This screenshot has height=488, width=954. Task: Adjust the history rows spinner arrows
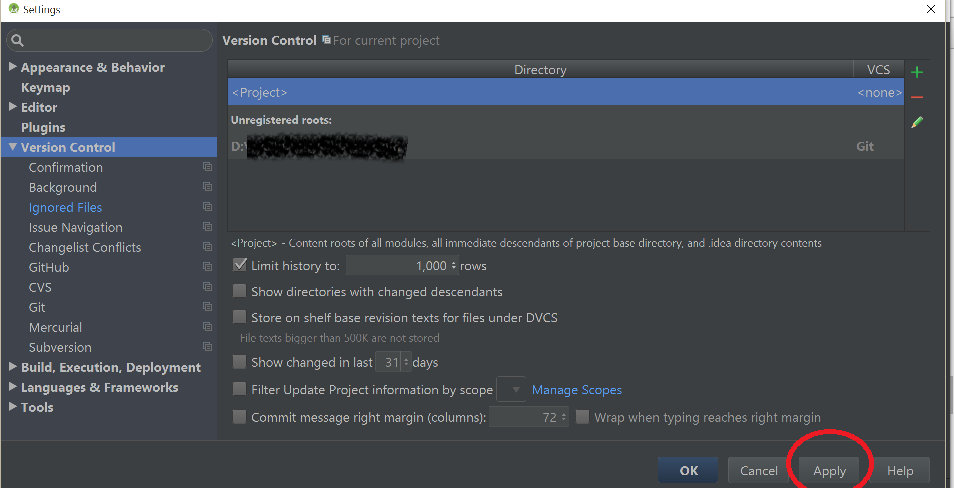(454, 266)
